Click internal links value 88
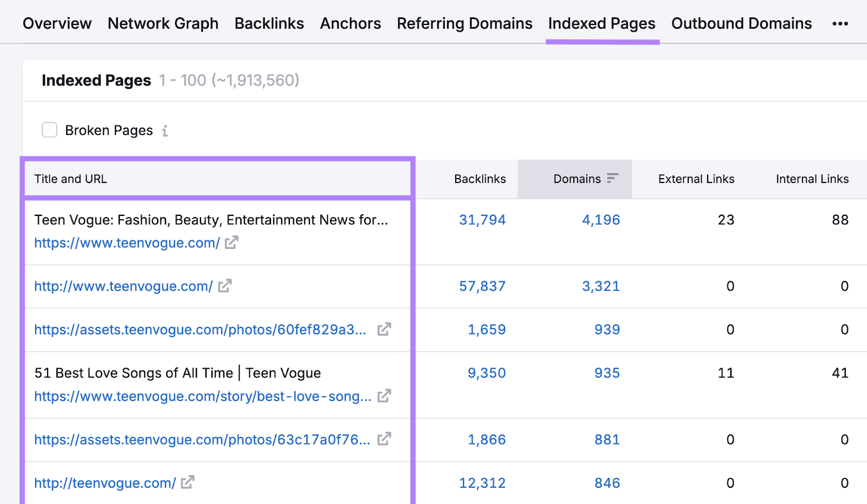 pos(840,220)
